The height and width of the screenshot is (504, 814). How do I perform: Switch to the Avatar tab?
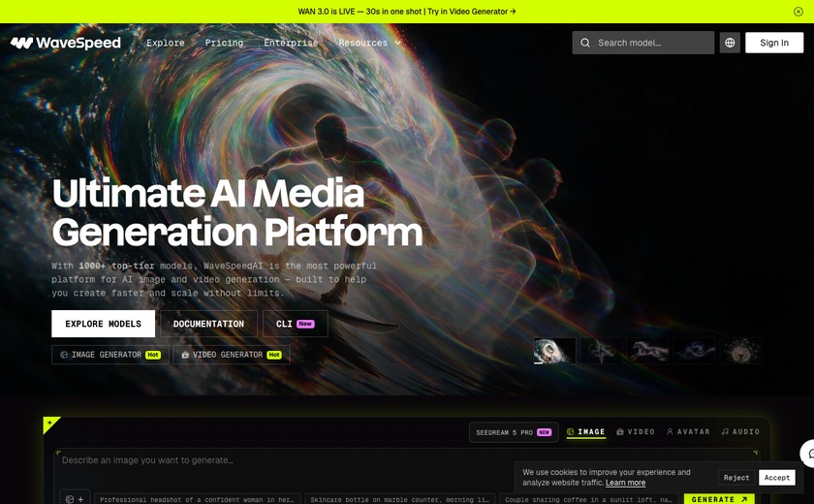click(688, 432)
